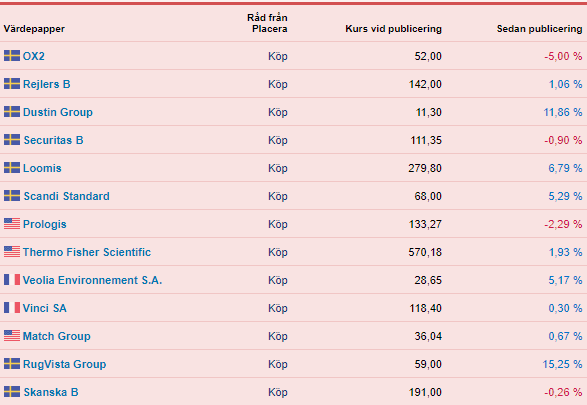This screenshot has width=587, height=405.
Task: Click the Köp advice in OX2 row
Action: point(278,57)
